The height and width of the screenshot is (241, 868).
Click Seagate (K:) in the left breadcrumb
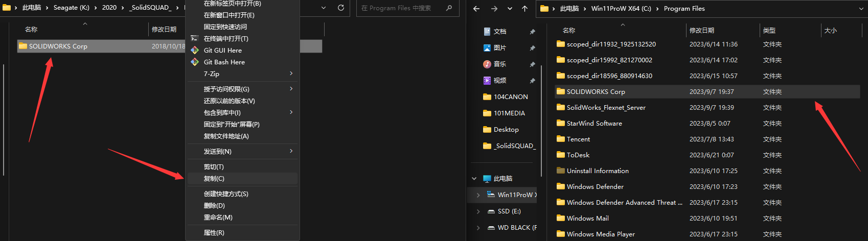pyautogui.click(x=72, y=8)
